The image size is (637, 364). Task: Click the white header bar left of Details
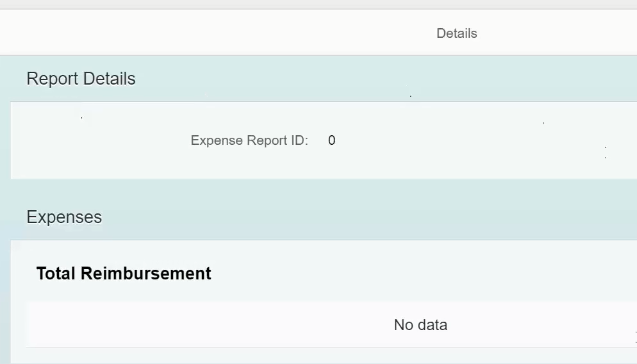203,33
